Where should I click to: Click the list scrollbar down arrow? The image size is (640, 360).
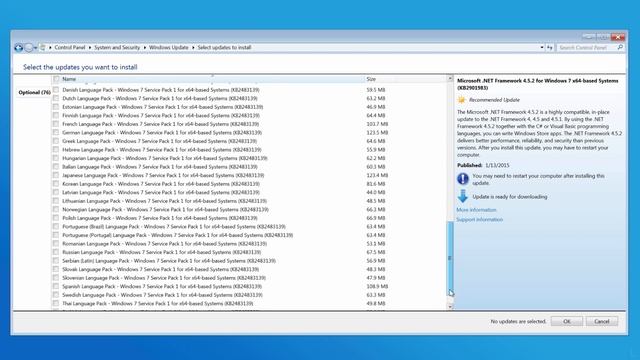click(x=450, y=306)
